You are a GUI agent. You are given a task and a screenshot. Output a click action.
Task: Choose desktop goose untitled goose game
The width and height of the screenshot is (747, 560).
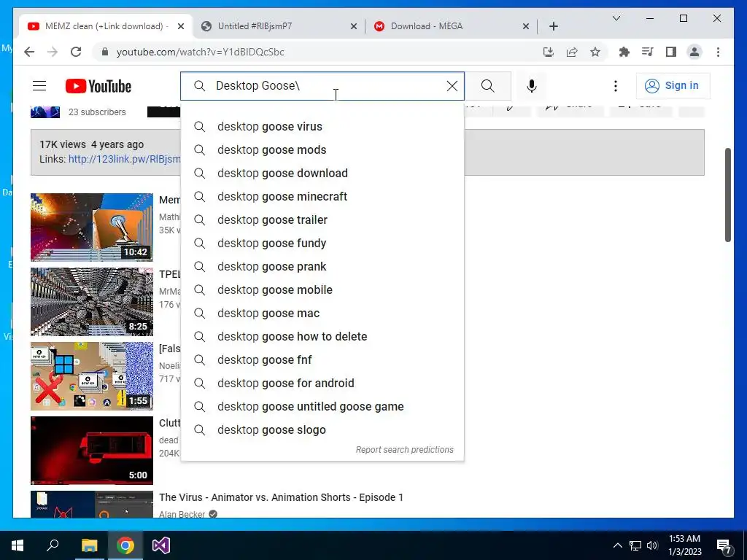(x=322, y=406)
